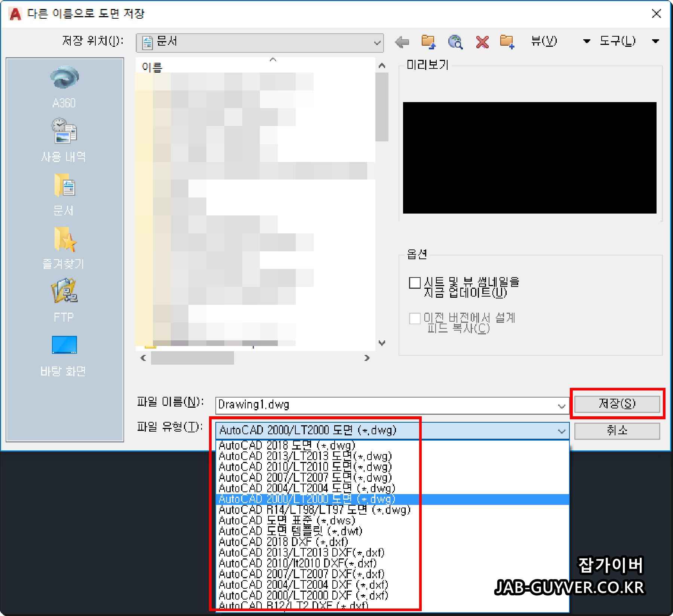Select AutoCAD 2013/LT2013 도면 (*.dwg) option

pyautogui.click(x=392, y=456)
